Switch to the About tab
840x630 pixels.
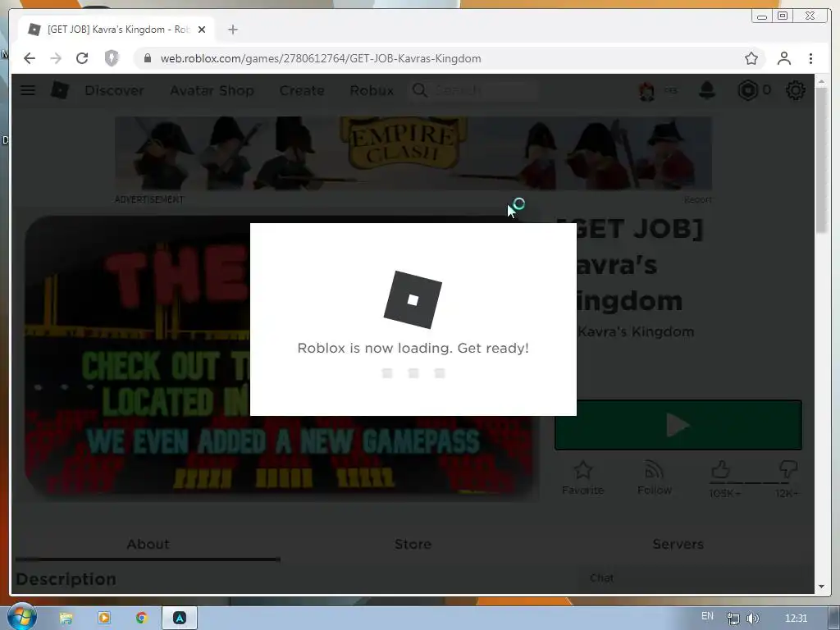coord(148,545)
